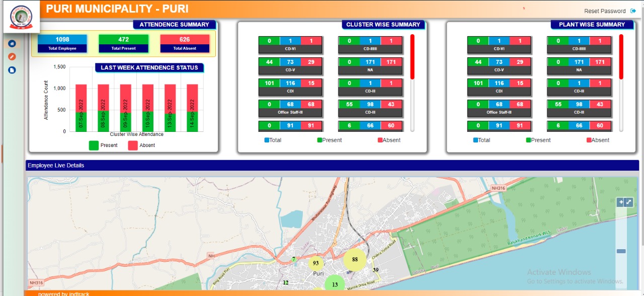Image resolution: width=644 pixels, height=296 pixels.
Task: Click the 14-Sep-2022 attendance bar
Action: tap(192, 108)
